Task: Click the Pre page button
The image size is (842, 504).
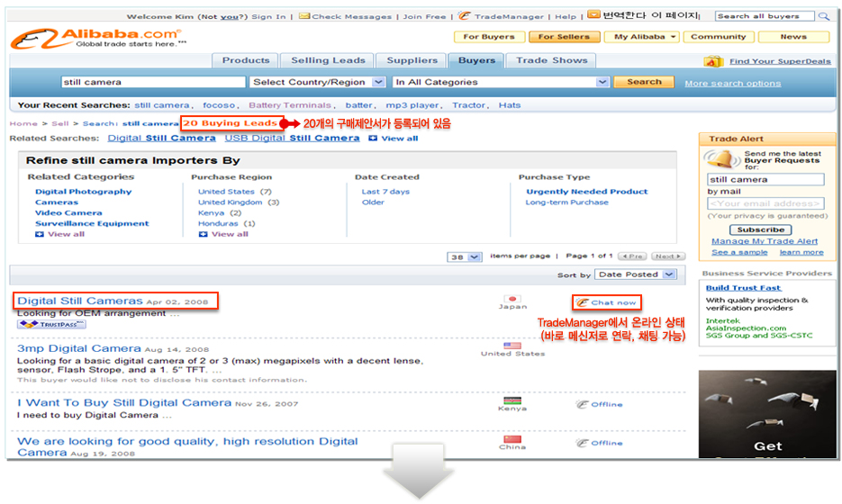Action: click(x=632, y=256)
